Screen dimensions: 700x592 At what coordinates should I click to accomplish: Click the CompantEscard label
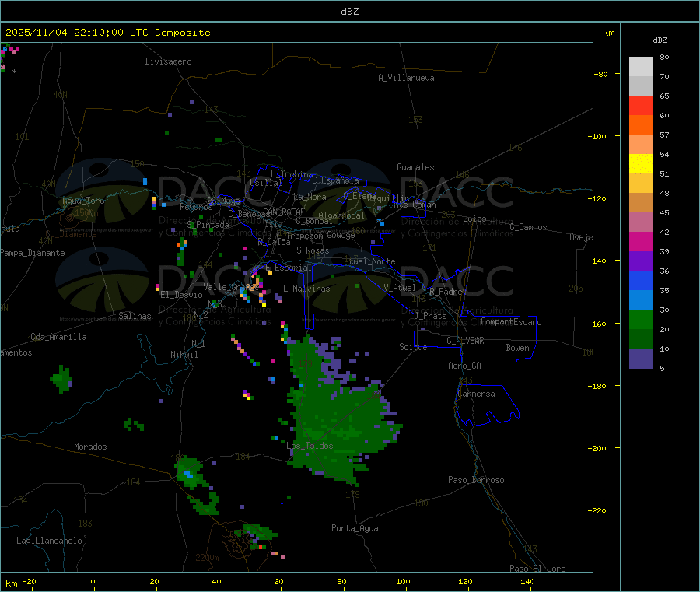click(x=511, y=322)
